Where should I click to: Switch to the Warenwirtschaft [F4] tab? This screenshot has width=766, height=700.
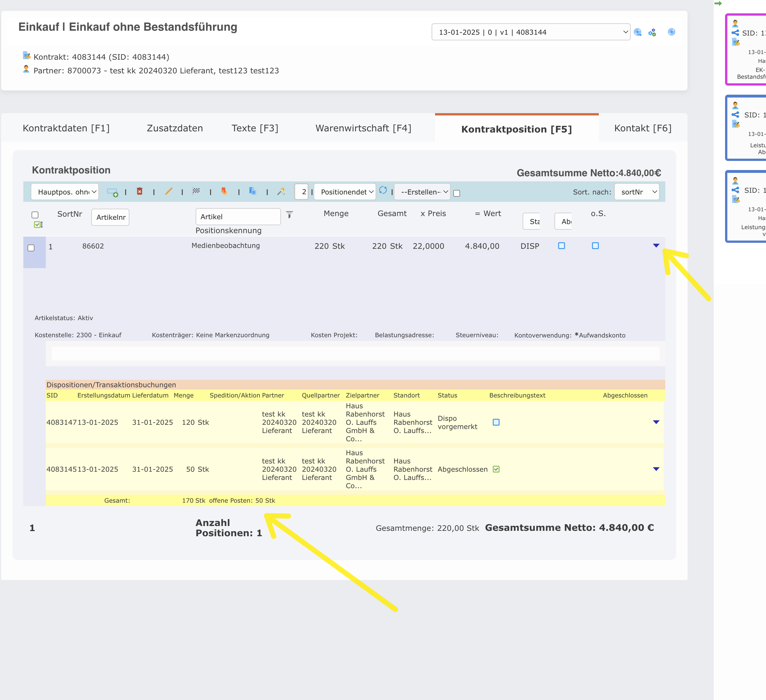pyautogui.click(x=363, y=128)
